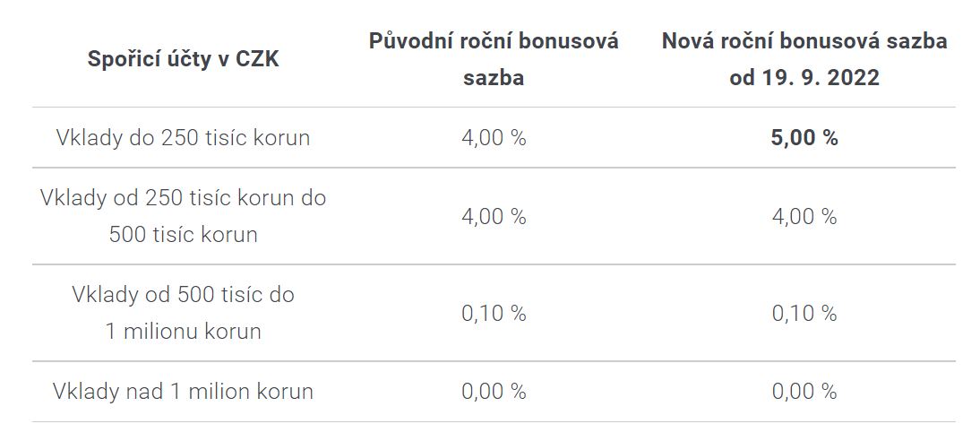This screenshot has height=441, width=980.
Task: Select 'Vklady od 250 tisíc korun do 500 tisíc korun'
Action: 183,216
